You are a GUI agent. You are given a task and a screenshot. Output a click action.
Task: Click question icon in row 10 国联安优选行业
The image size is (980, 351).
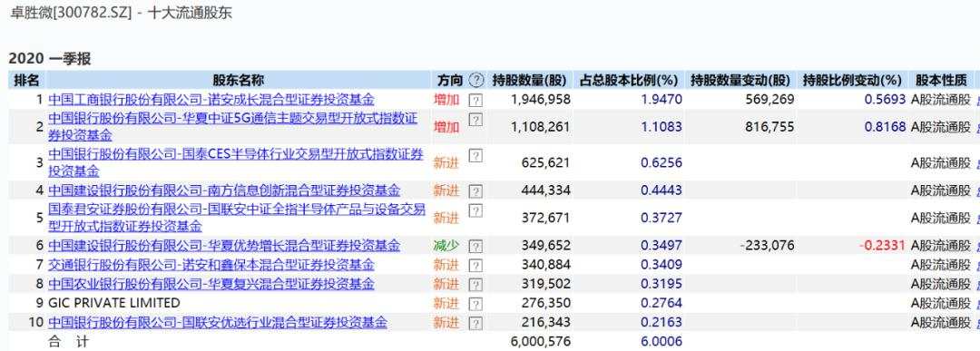[x=475, y=324]
